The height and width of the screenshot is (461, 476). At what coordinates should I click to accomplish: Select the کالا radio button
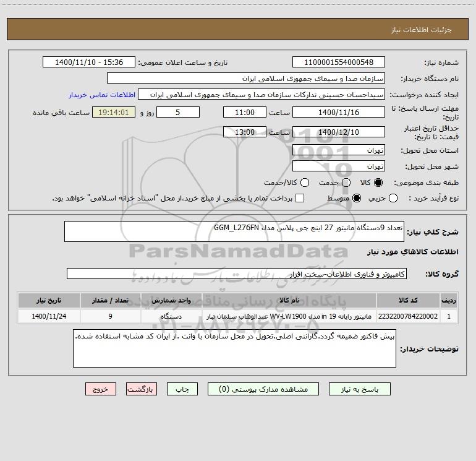tap(378, 183)
